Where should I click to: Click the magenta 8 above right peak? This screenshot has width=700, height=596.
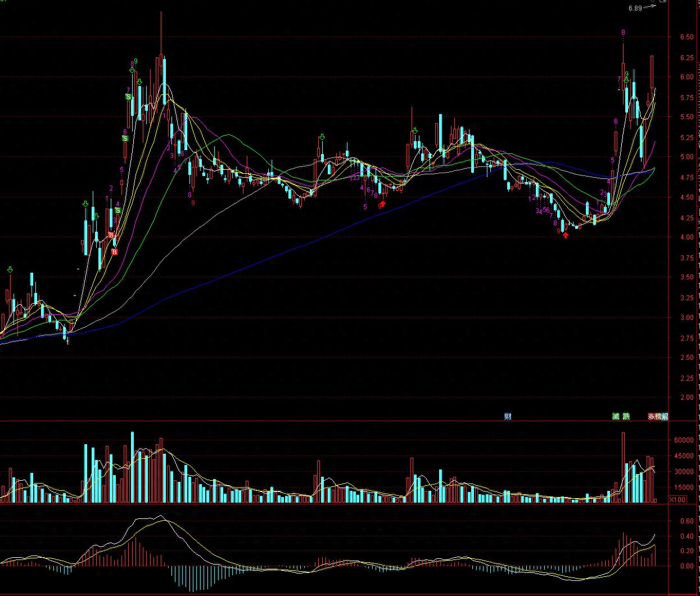(623, 33)
